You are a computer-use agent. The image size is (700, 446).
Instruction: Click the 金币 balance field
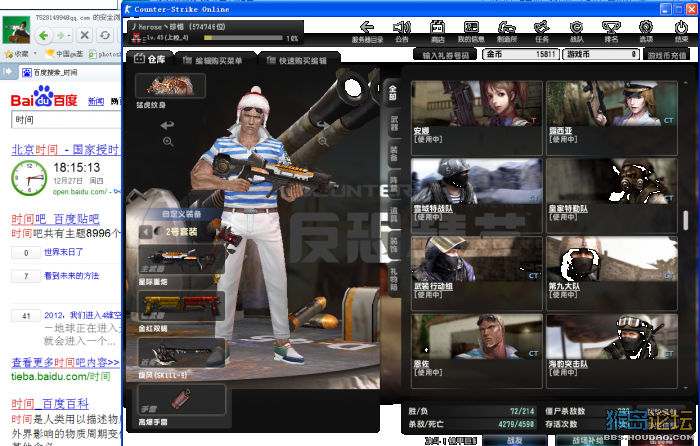coord(521,54)
